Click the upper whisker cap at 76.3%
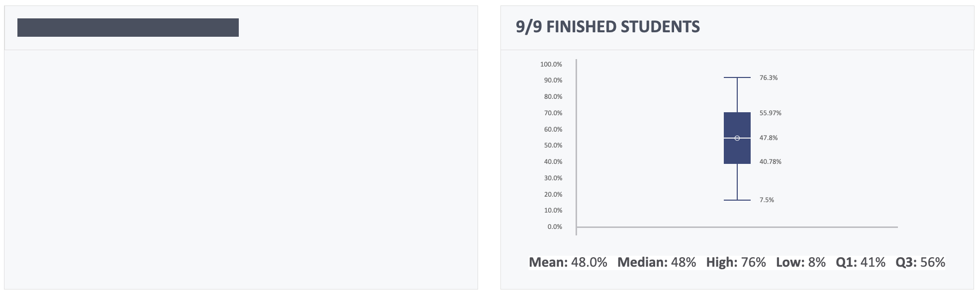Image resolution: width=980 pixels, height=294 pixels. [x=737, y=77]
